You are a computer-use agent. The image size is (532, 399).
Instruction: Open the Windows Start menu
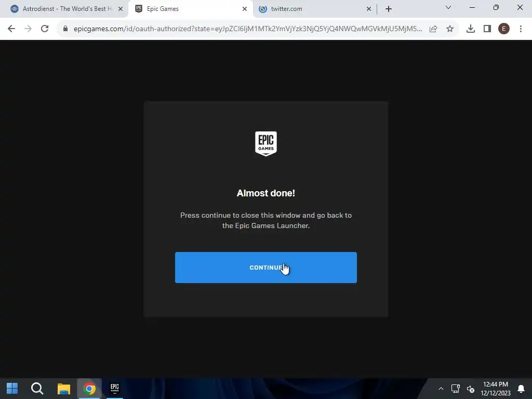coord(12,389)
